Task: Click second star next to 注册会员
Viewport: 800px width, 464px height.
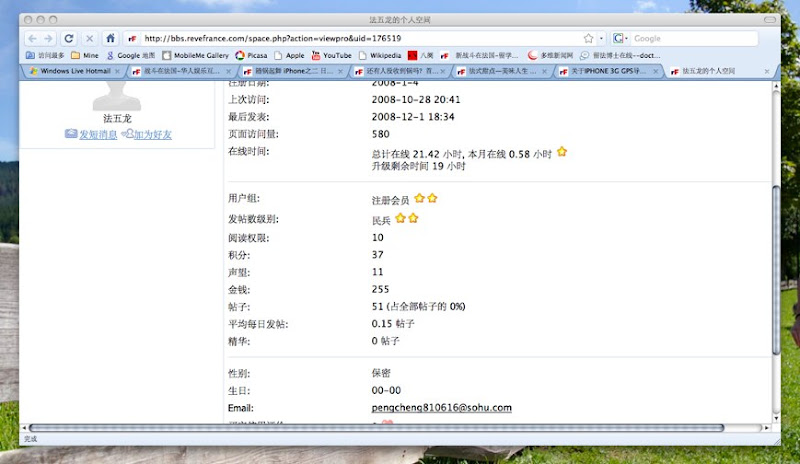Action: point(432,198)
